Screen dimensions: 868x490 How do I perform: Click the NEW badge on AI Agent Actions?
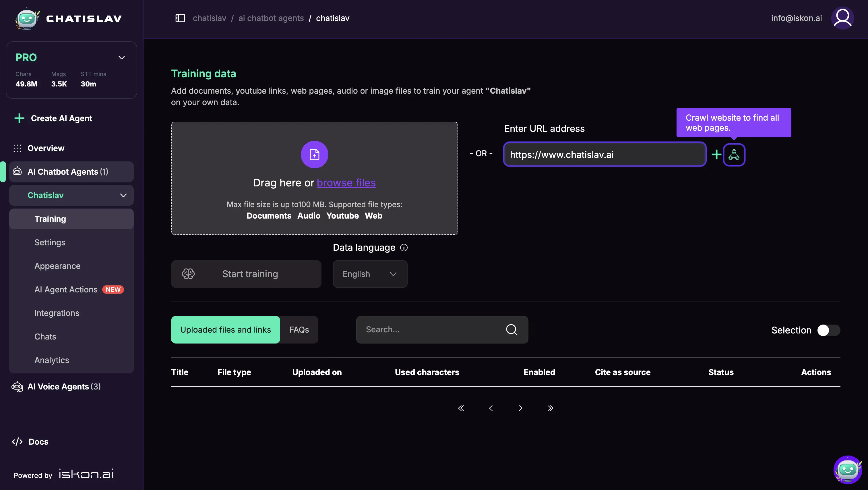point(113,290)
